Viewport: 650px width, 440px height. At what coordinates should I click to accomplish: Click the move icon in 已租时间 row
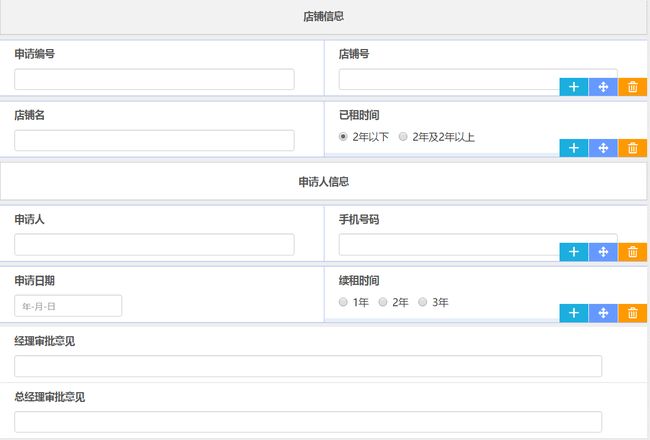(x=603, y=148)
